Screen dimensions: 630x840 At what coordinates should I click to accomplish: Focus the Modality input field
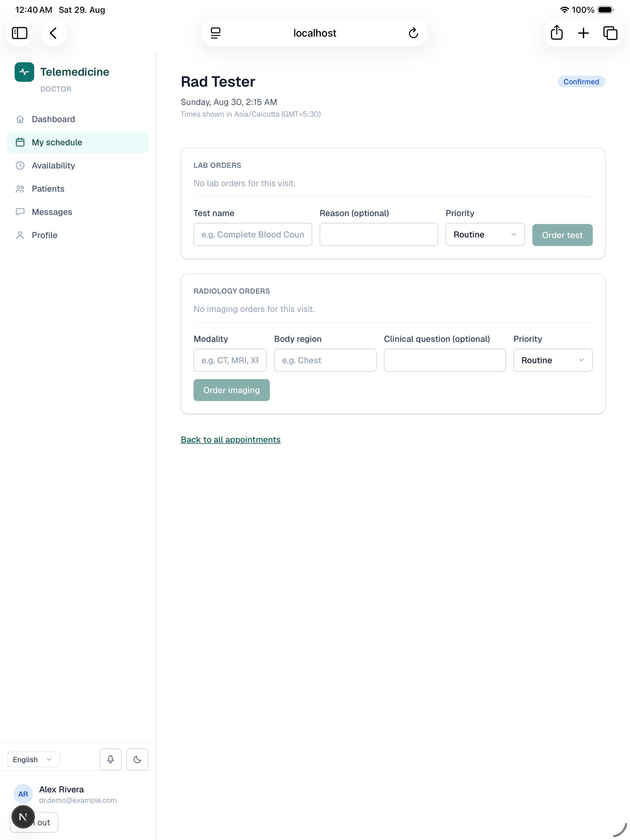230,360
